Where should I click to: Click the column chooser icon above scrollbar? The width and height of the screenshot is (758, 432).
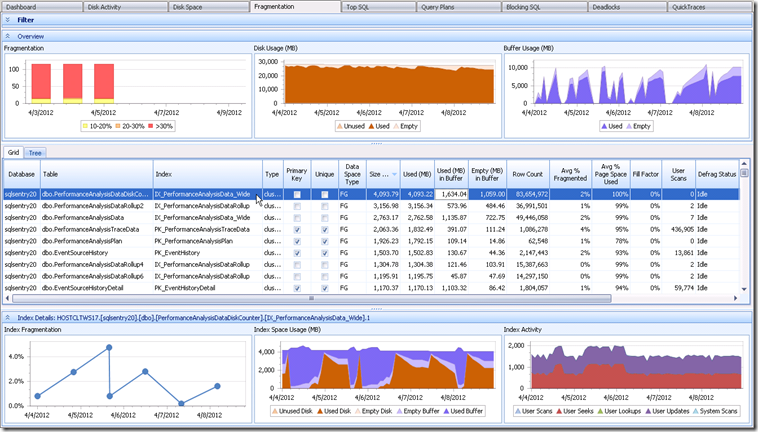tap(744, 173)
